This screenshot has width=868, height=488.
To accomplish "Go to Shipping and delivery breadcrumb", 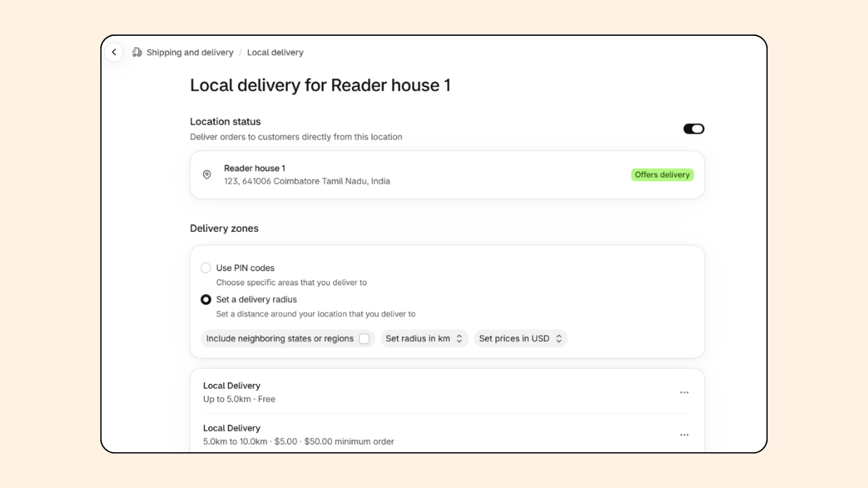I will click(190, 52).
